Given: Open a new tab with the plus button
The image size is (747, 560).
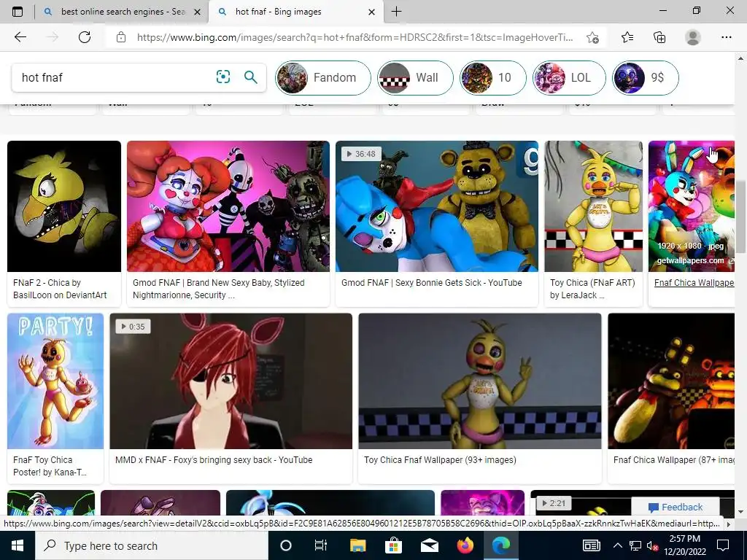Looking at the screenshot, I should [x=396, y=12].
